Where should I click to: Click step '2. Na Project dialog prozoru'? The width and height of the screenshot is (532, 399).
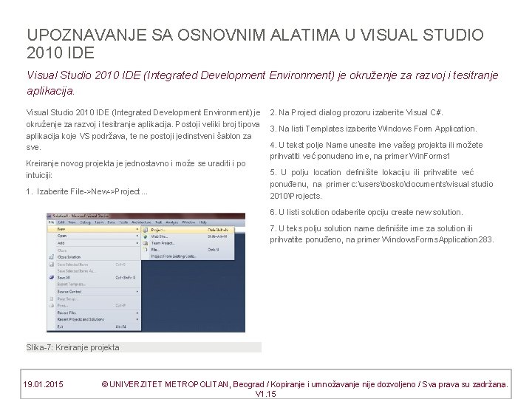pyautogui.click(x=357, y=112)
